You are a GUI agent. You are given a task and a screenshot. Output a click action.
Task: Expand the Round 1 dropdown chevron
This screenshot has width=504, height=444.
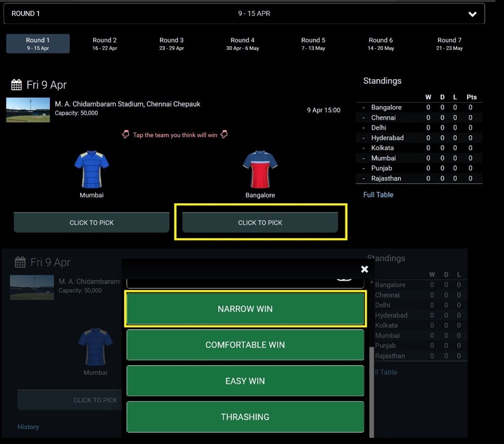tap(472, 14)
